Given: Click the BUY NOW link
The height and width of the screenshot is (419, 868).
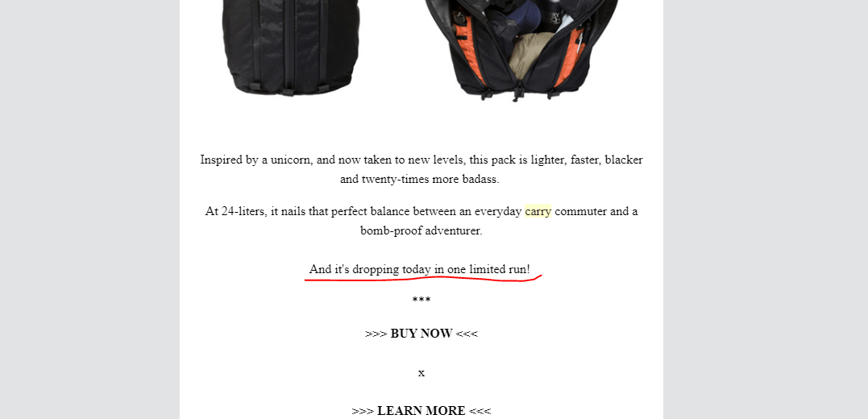Looking at the screenshot, I should tap(422, 334).
